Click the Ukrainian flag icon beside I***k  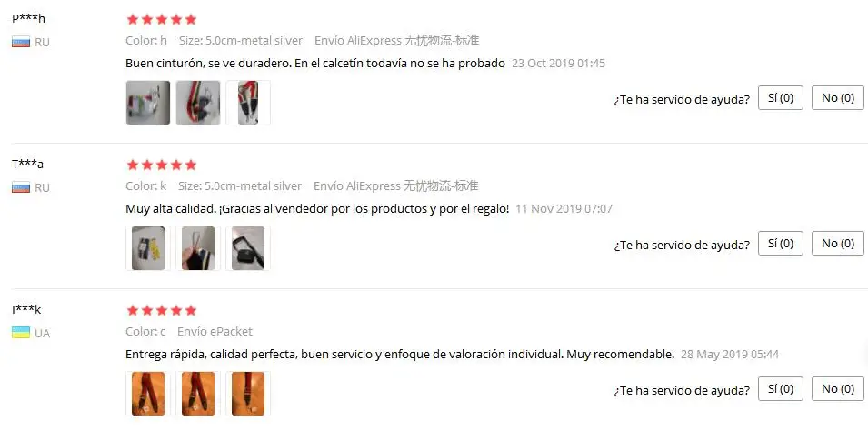[21, 333]
